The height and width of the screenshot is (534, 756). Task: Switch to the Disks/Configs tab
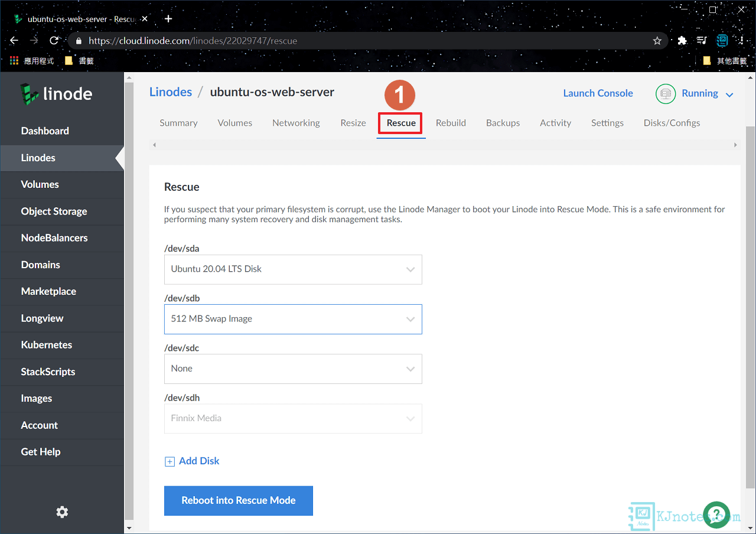click(x=672, y=123)
